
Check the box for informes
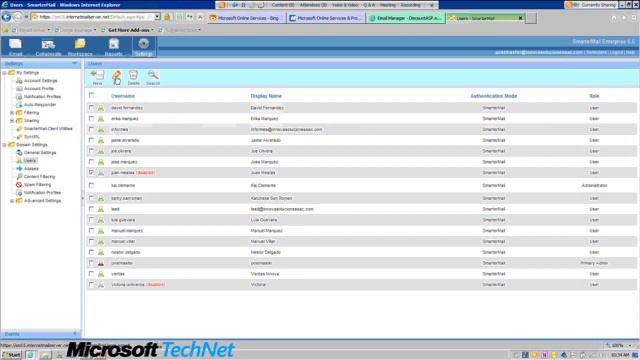pyautogui.click(x=91, y=129)
